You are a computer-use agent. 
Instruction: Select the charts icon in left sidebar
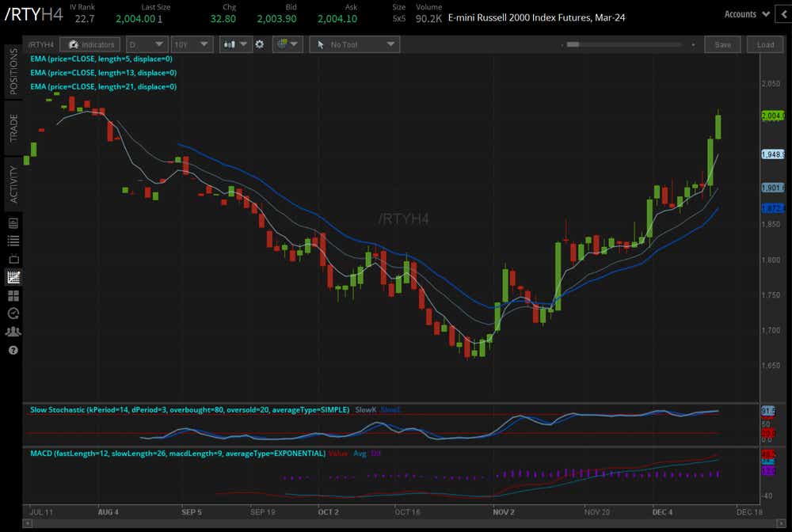(13, 277)
